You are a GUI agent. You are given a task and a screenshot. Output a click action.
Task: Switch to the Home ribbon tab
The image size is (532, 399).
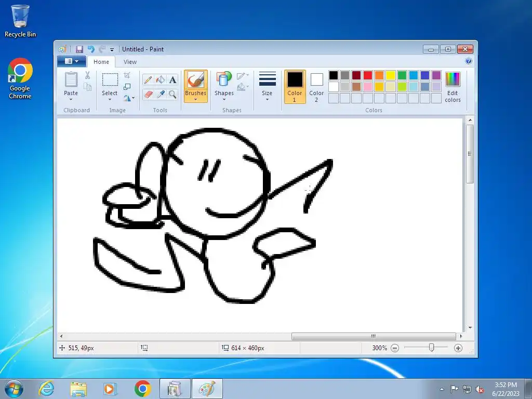point(101,62)
